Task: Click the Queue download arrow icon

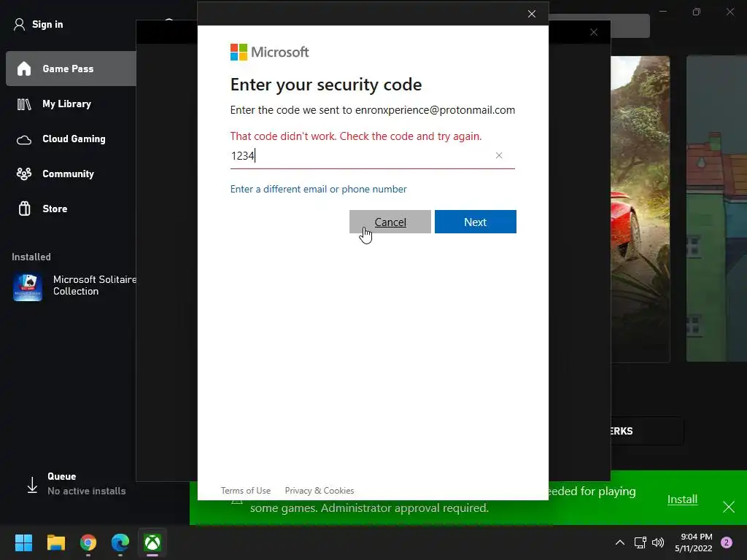Action: pyautogui.click(x=32, y=485)
